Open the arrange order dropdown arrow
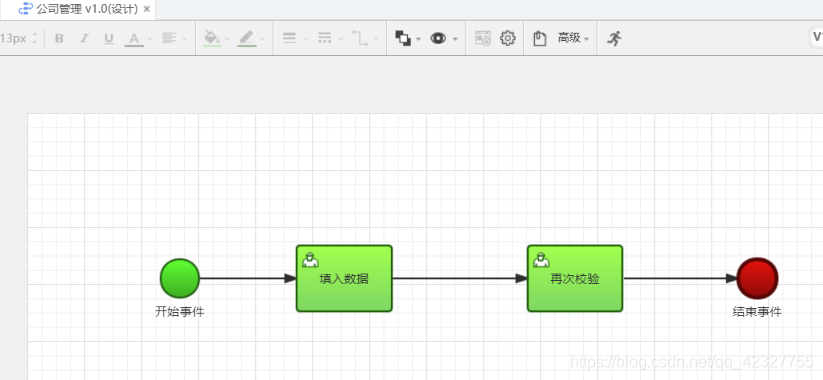Screen dimensions: 823x380 [418, 39]
